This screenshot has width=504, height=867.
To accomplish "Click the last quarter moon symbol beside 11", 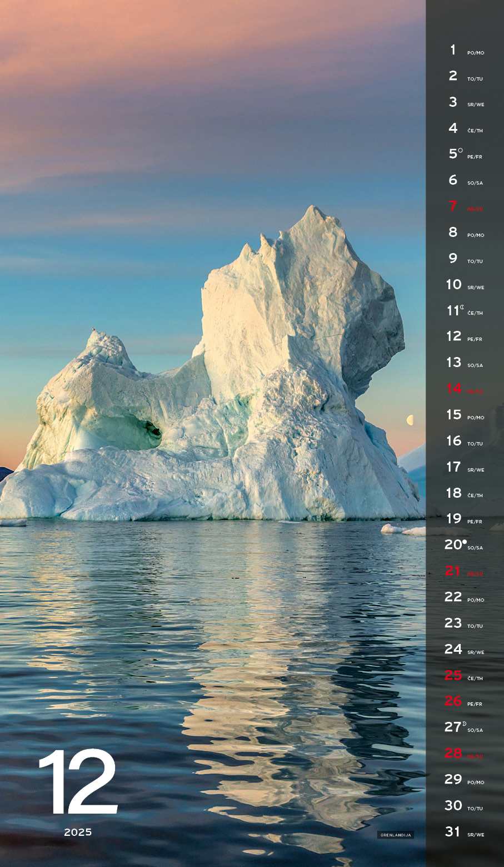I will (462, 307).
